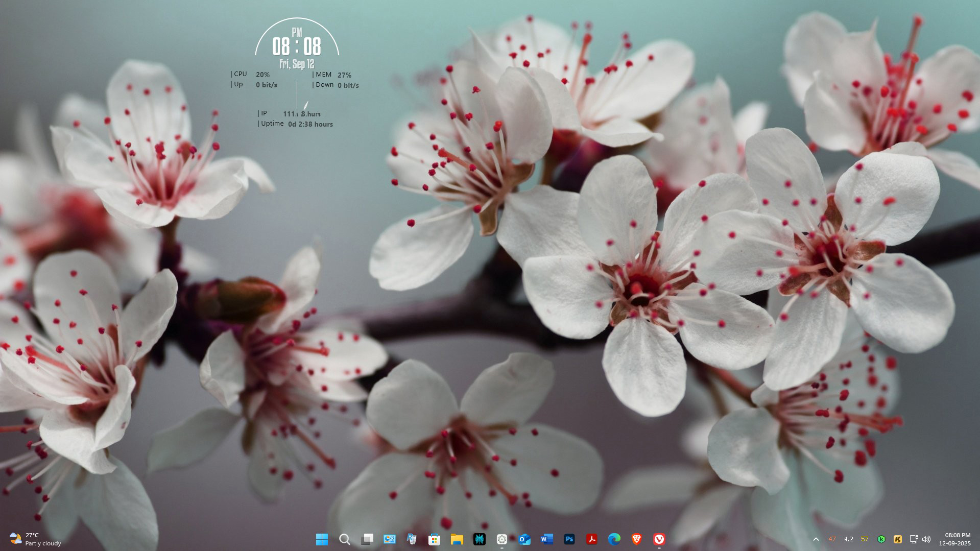Open Task View on the taskbar
Image resolution: width=980 pixels, height=551 pixels.
point(367,539)
